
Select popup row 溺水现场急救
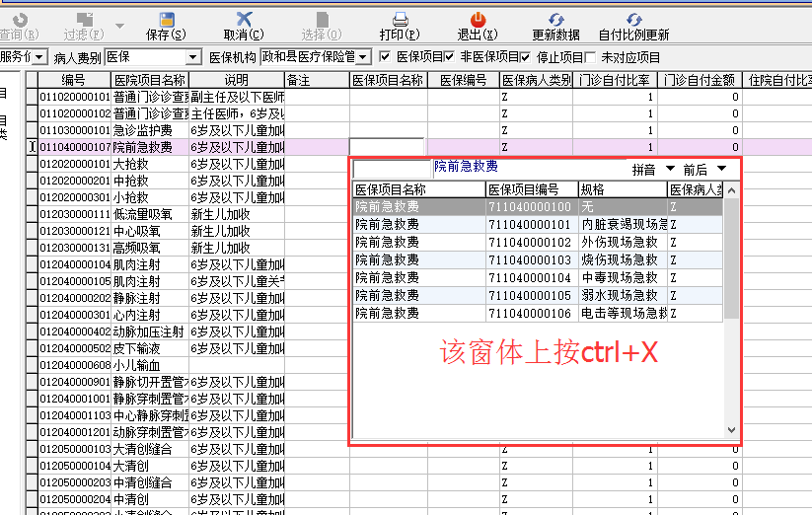pyautogui.click(x=538, y=296)
